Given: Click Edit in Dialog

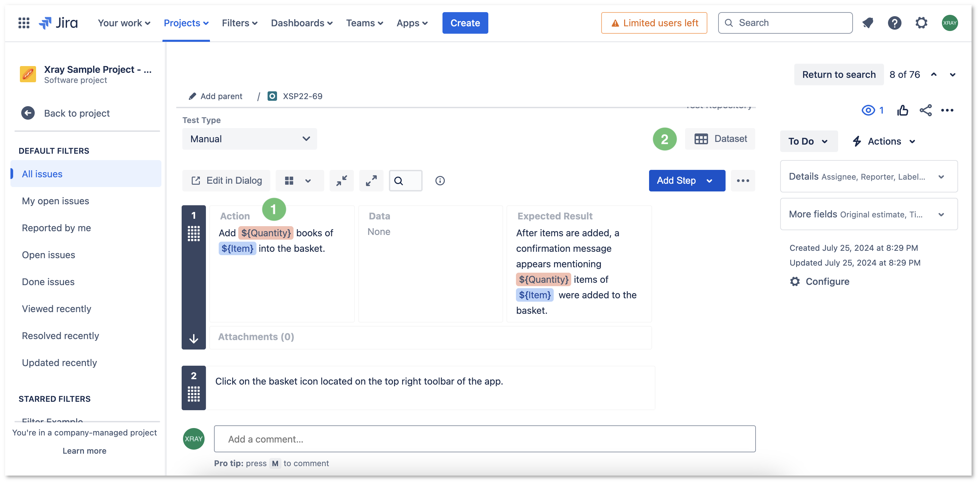Looking at the screenshot, I should click(226, 181).
